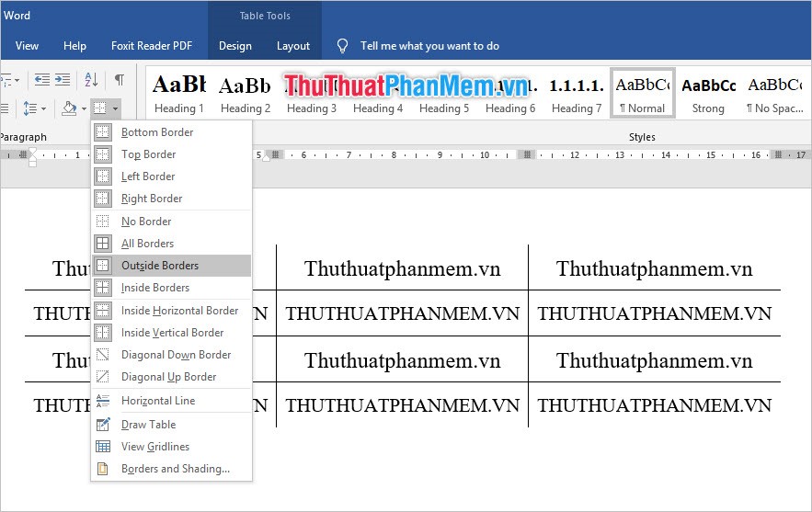
Task: Apply the Heading 7 style
Action: [577, 93]
